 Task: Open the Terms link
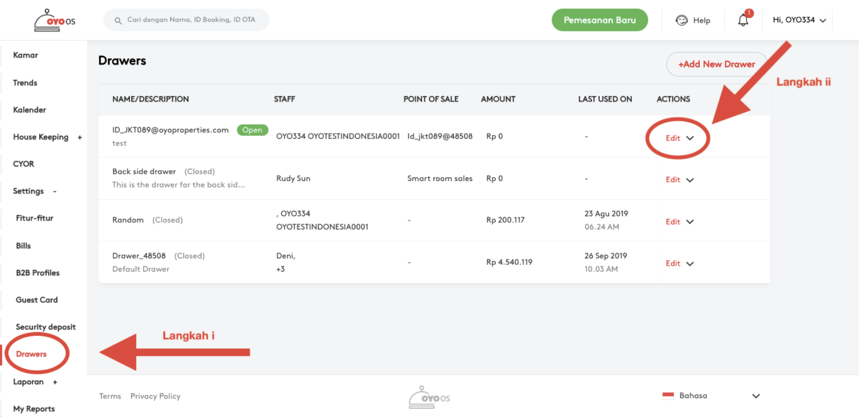110,396
